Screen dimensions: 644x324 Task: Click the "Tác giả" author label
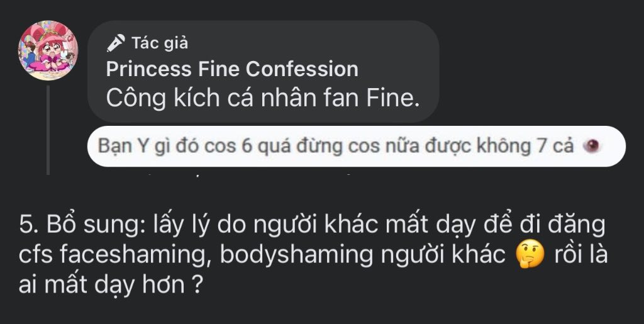160,43
